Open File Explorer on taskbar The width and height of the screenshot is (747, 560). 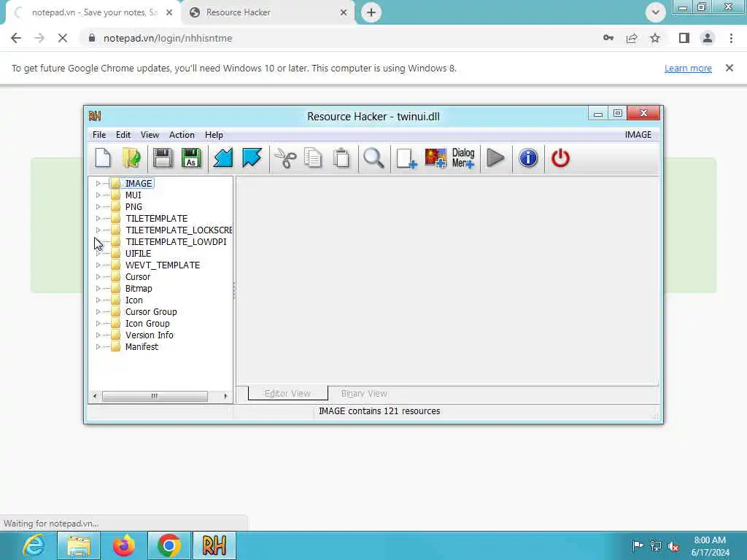[79, 545]
